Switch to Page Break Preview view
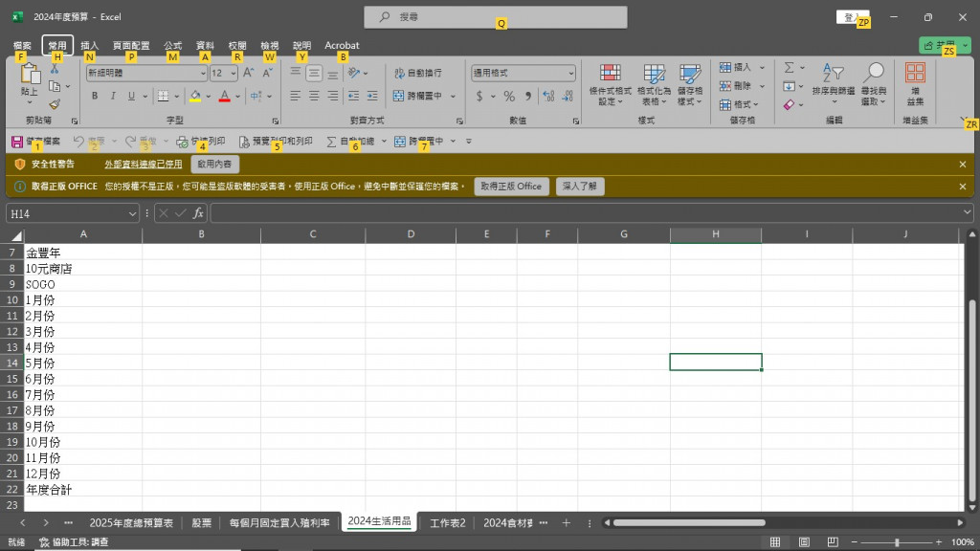The width and height of the screenshot is (980, 551). (833, 541)
